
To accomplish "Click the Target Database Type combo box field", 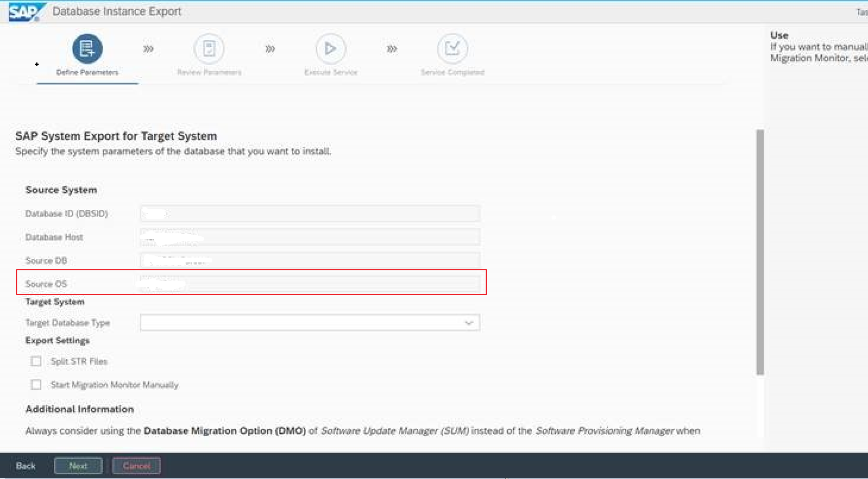I will click(310, 323).
